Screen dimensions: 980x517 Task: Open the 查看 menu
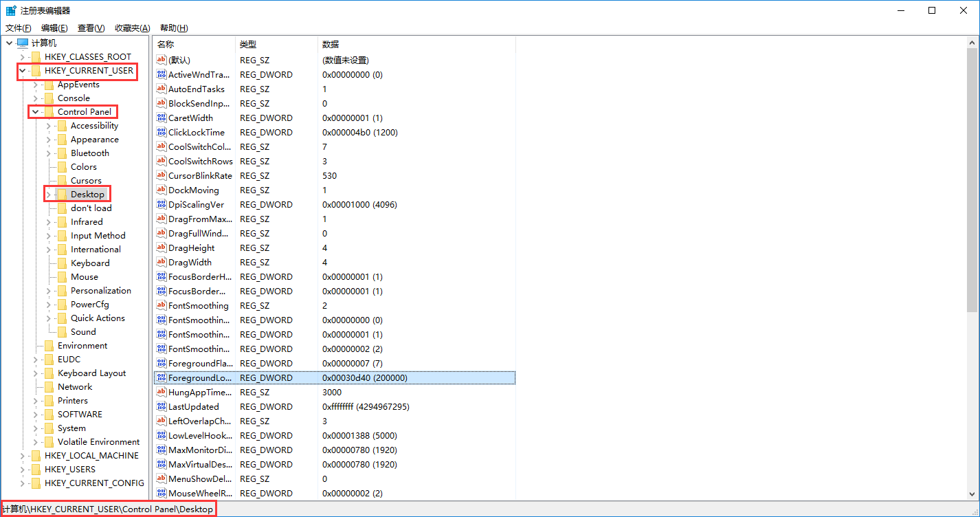90,27
